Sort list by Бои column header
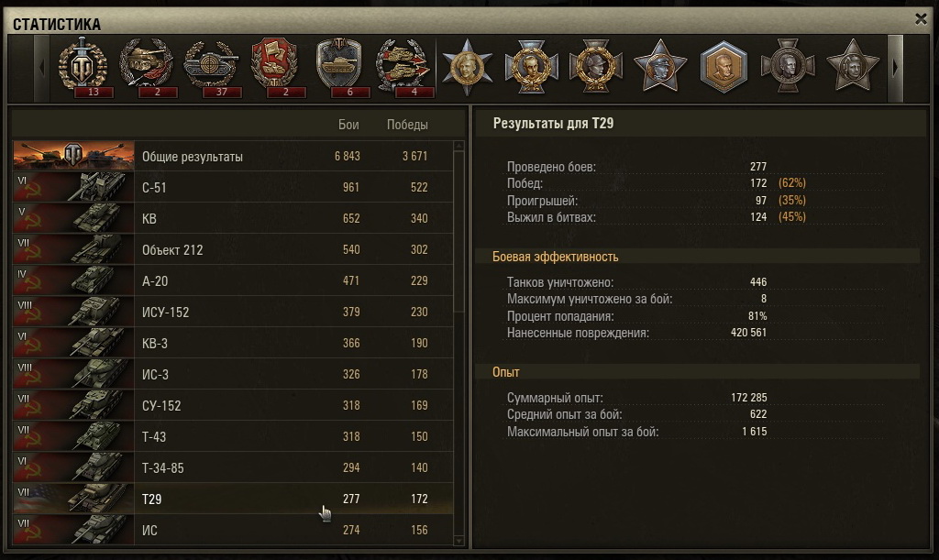 pos(348,125)
